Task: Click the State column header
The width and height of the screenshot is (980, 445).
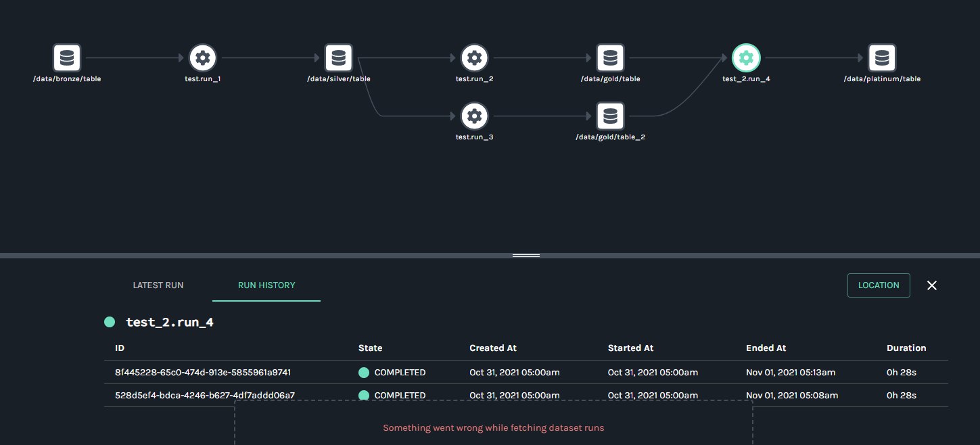Action: click(370, 348)
